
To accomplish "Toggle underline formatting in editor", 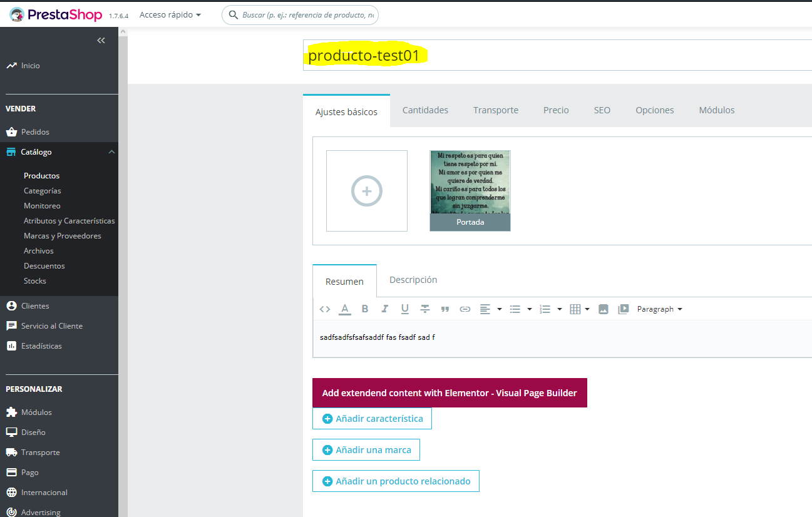I will (405, 309).
